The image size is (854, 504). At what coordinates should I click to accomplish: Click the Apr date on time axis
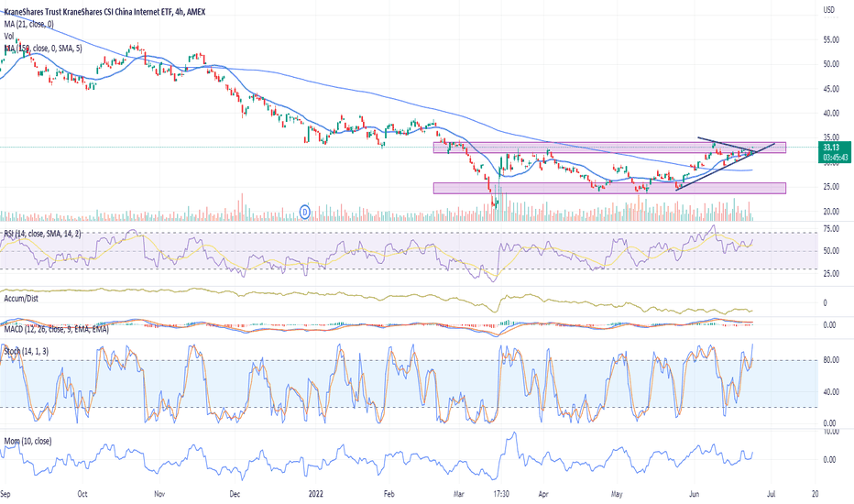[x=542, y=494]
